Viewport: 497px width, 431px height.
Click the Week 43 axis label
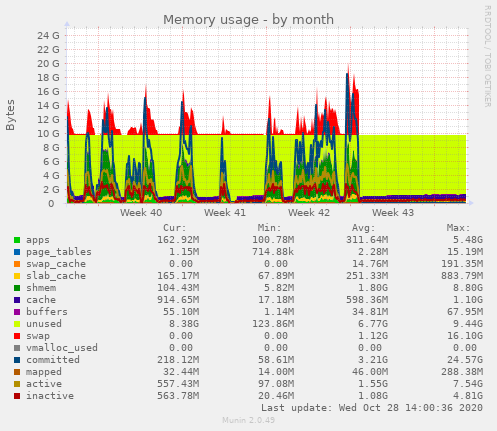click(x=393, y=213)
